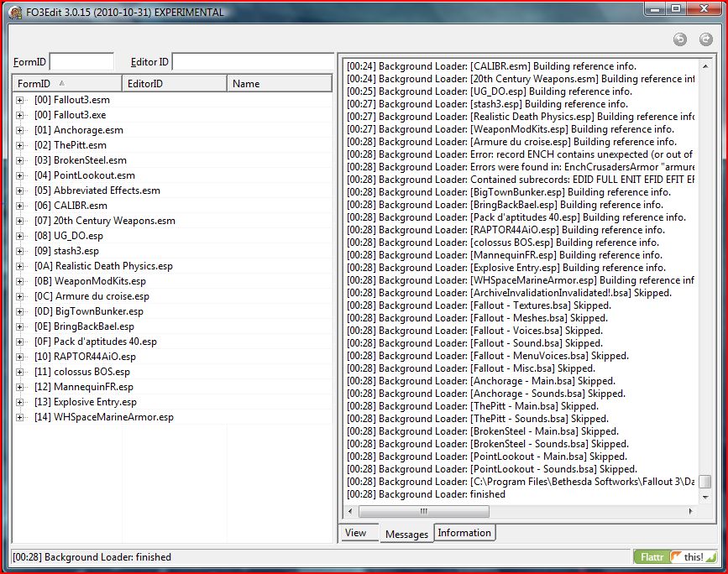728x574 pixels.
Task: Select the Messages tab
Action: click(x=406, y=534)
